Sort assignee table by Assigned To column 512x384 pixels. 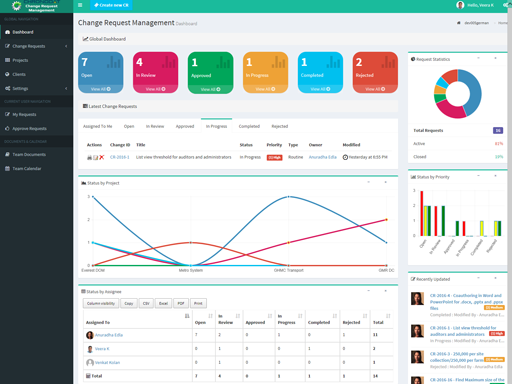(x=138, y=319)
